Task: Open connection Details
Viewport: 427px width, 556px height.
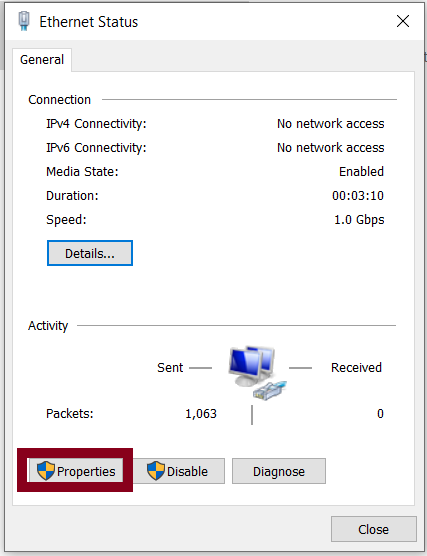Action: point(90,253)
